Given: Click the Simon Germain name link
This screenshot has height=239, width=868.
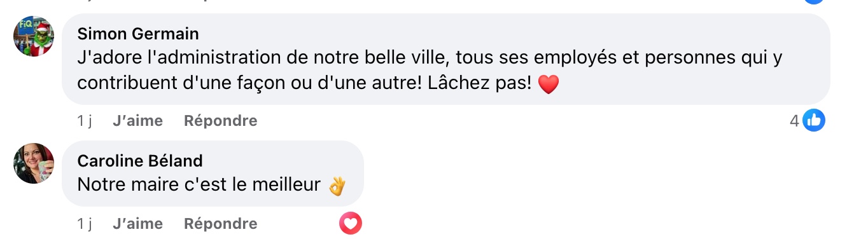Looking at the screenshot, I should click(x=138, y=34).
